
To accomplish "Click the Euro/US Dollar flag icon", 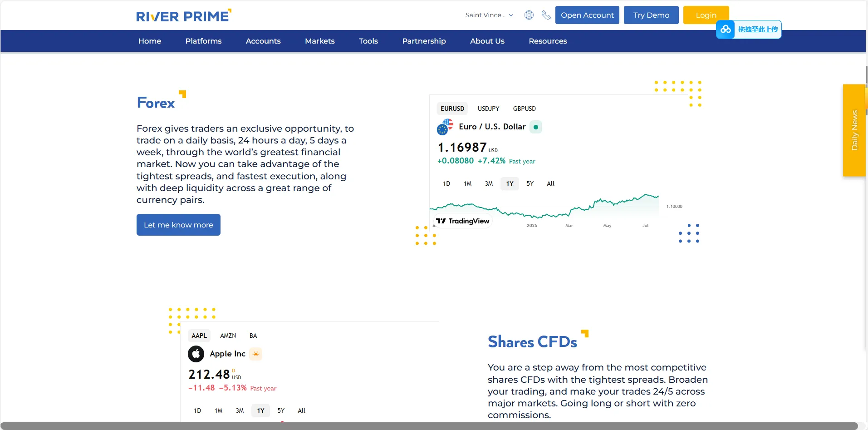I will (445, 127).
